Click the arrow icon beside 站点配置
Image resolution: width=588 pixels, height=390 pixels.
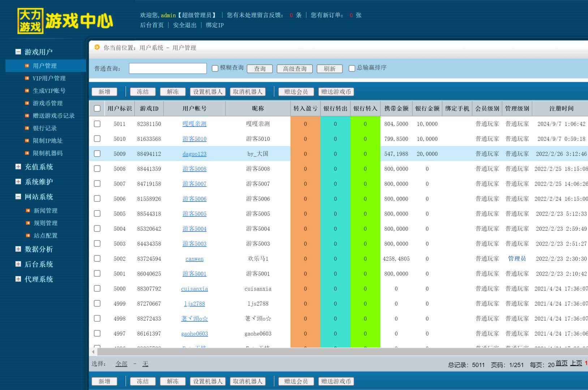coord(28,235)
